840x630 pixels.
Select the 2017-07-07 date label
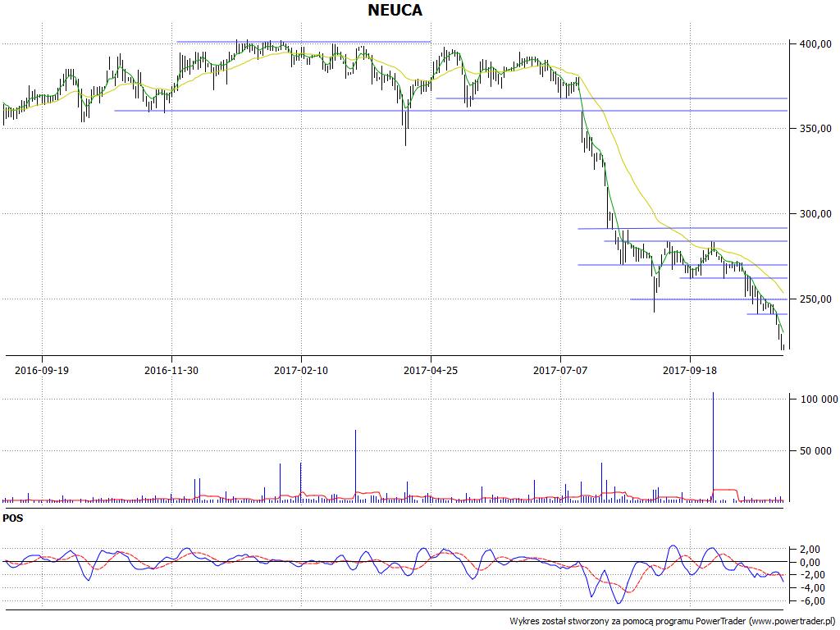[x=560, y=370]
